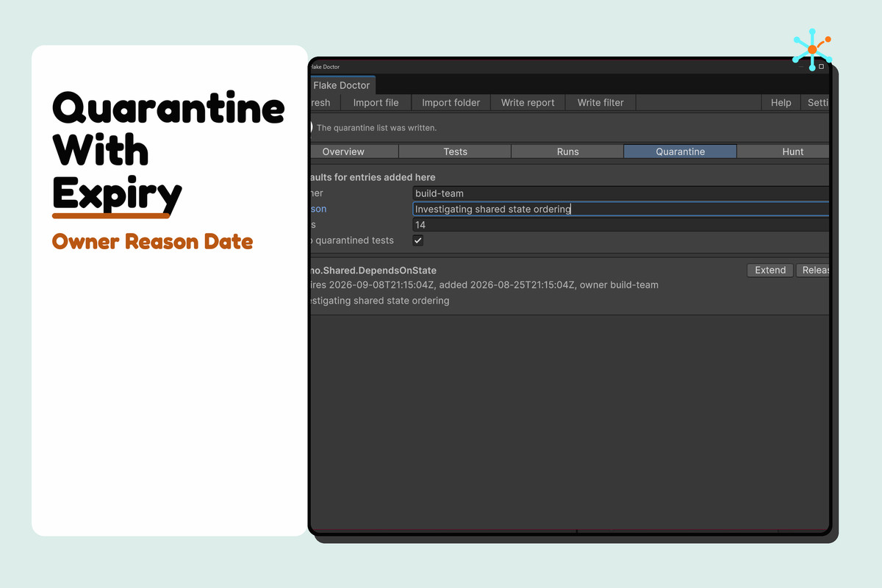Release the DependsOnState quarantine entry
The width and height of the screenshot is (882, 588).
click(x=813, y=270)
